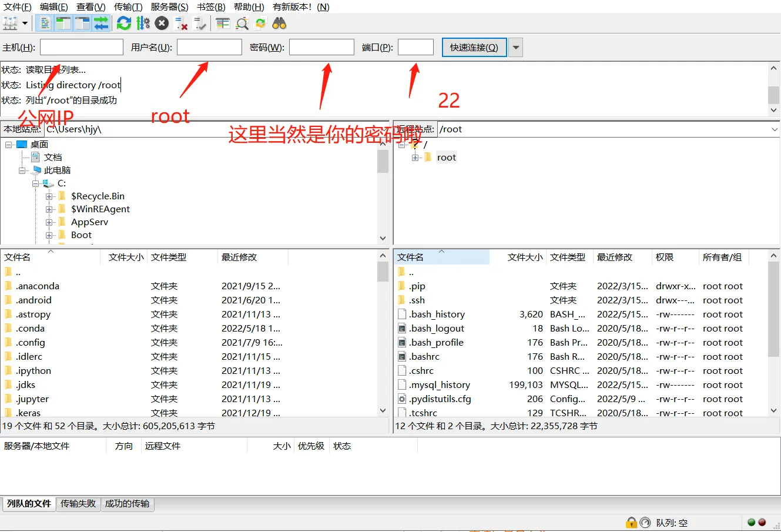
Task: Open the 文件(F) menu
Action: 18,7
